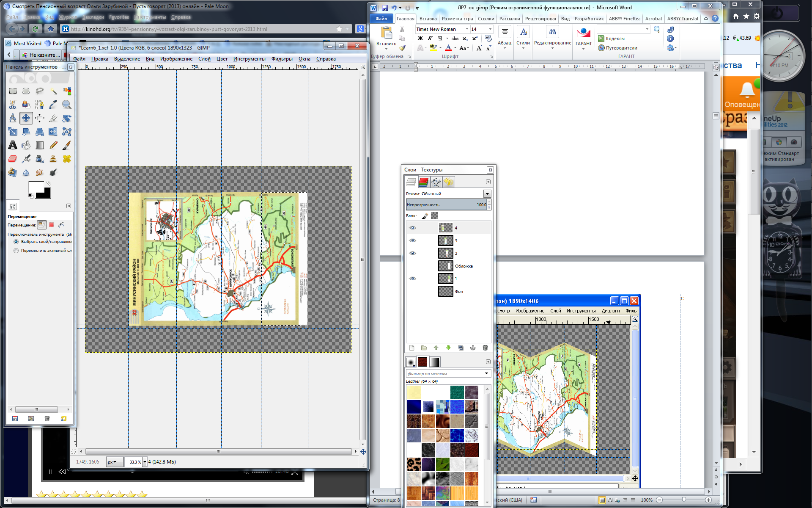This screenshot has height=508, width=812.
Task: Select the Paintbrush tool
Action: [67, 145]
